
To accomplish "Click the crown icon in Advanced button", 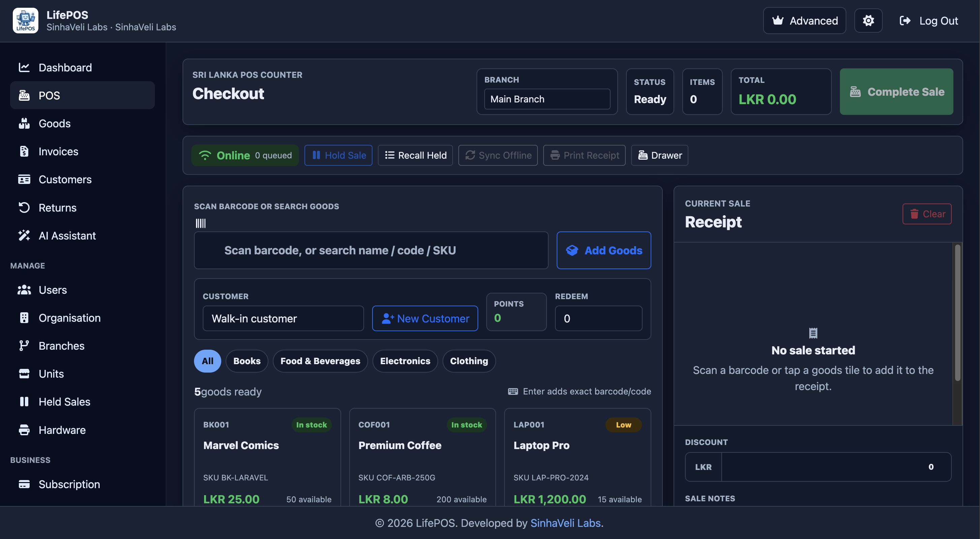I will tap(778, 21).
